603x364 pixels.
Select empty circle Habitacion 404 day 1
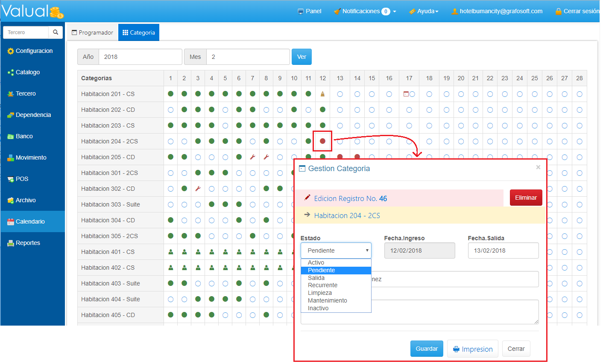pyautogui.click(x=170, y=299)
